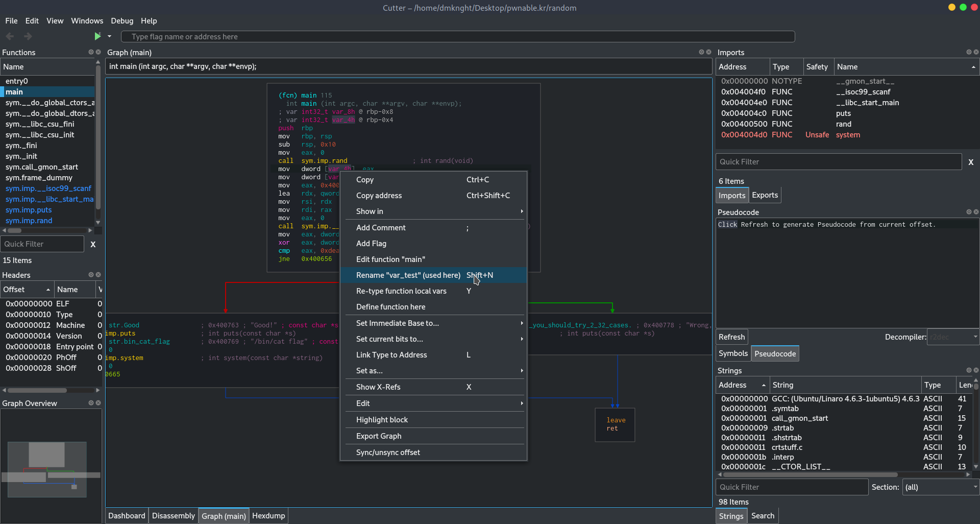Choose Rename "var_test" (used here)
The width and height of the screenshot is (980, 524).
click(433, 275)
